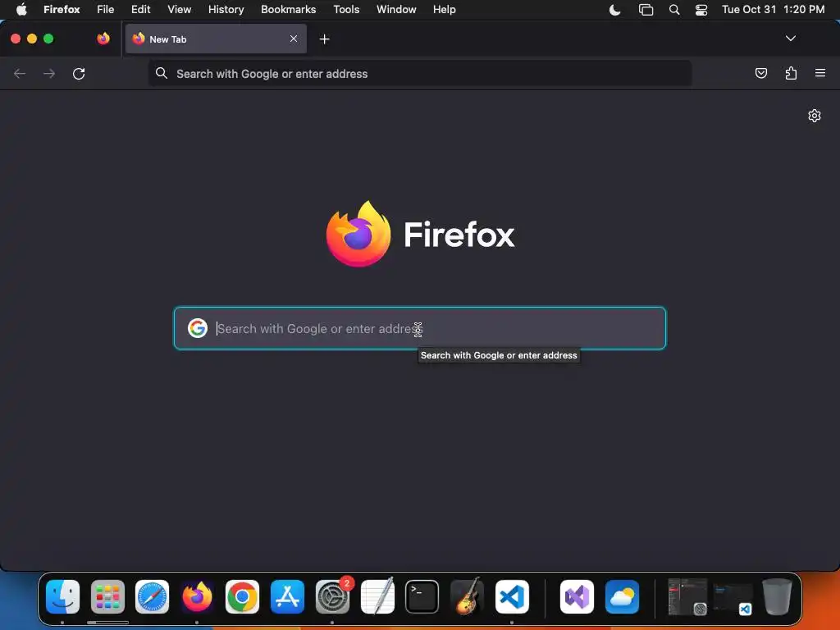
Task: Open the Edit menu
Action: pos(141,9)
